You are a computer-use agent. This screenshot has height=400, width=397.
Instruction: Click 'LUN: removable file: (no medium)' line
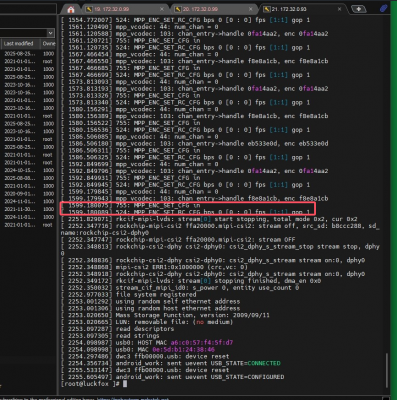(x=147, y=322)
